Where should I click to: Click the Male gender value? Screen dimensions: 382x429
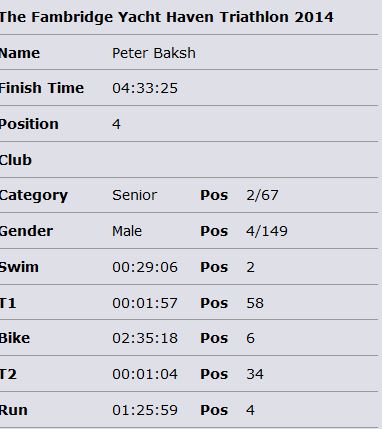[x=127, y=231]
